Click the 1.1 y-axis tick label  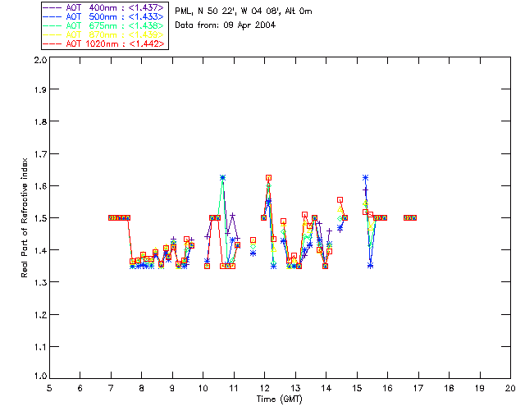click(40, 347)
